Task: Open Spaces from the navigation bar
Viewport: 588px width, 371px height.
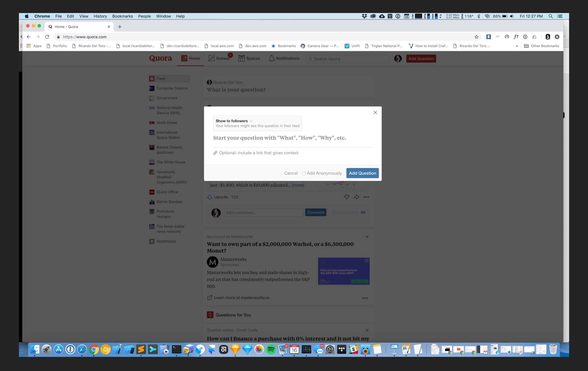Action: pyautogui.click(x=249, y=58)
